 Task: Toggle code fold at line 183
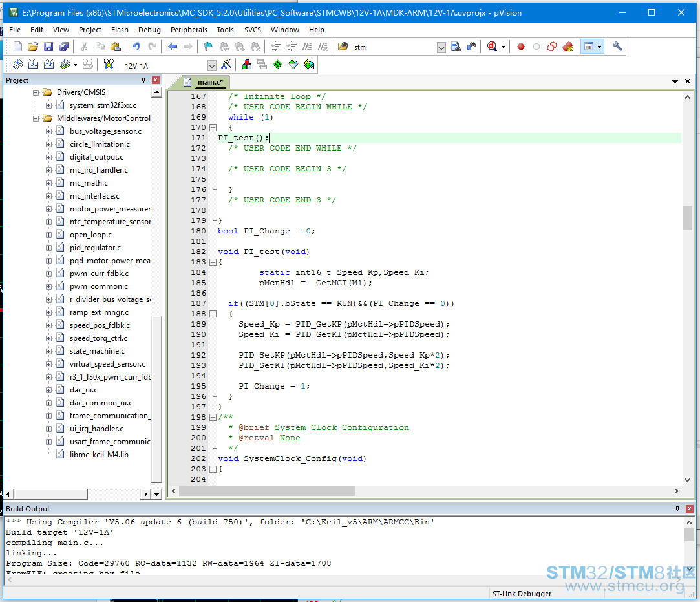coord(213,262)
